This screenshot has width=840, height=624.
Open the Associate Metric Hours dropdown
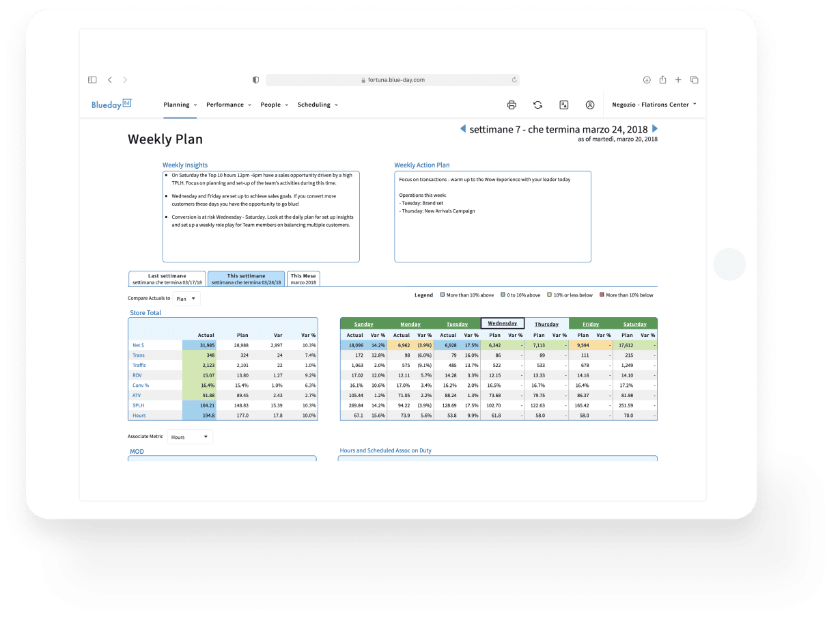point(190,437)
